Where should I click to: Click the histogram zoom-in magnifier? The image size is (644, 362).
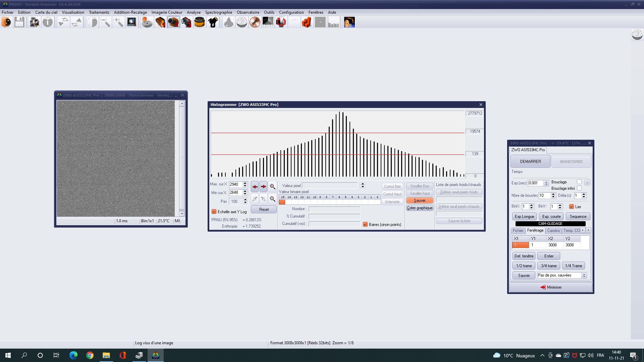pyautogui.click(x=272, y=187)
